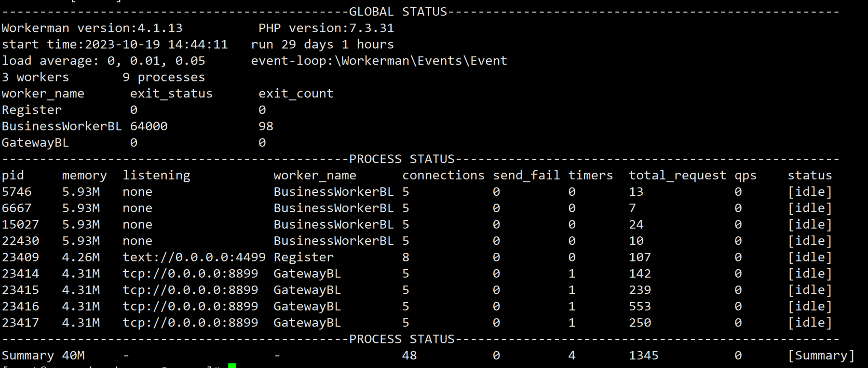Click the pid column header
This screenshot has height=368, width=868.
pos(13,176)
